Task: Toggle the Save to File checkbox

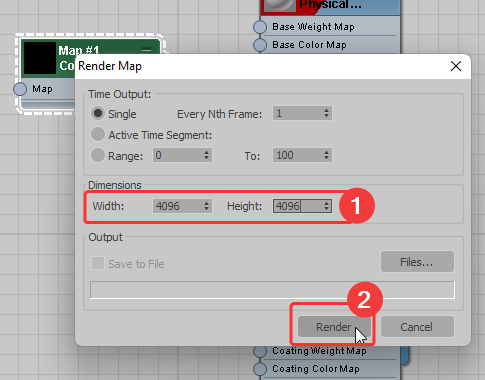Action: (98, 263)
